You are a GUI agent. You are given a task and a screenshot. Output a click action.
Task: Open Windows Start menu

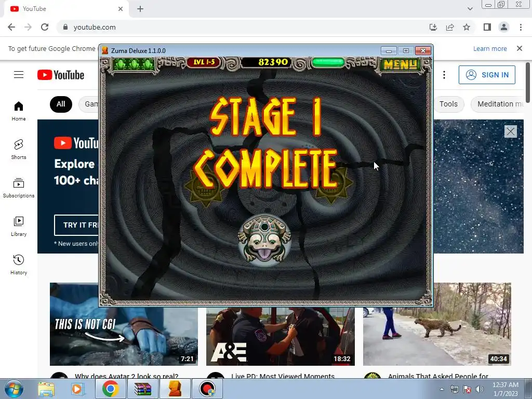[x=14, y=389]
